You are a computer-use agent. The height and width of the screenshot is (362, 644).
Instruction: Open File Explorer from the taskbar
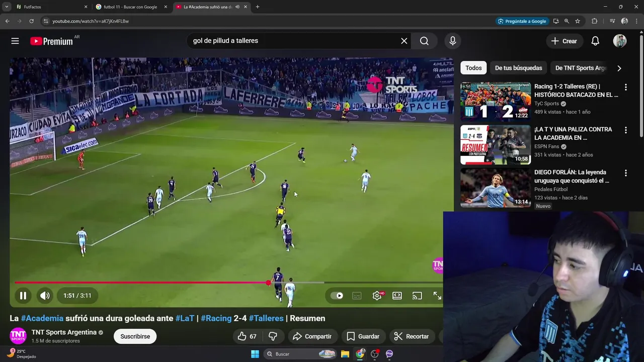coord(345,354)
